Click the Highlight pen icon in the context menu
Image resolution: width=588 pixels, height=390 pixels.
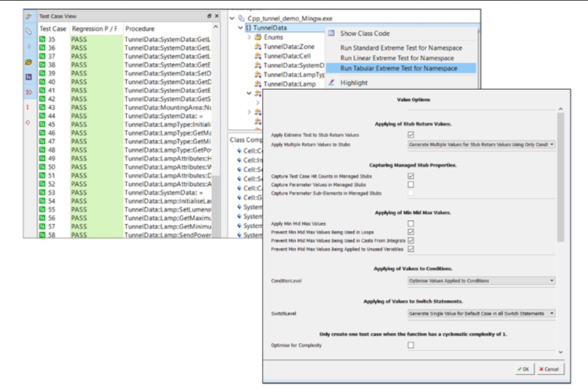(332, 82)
